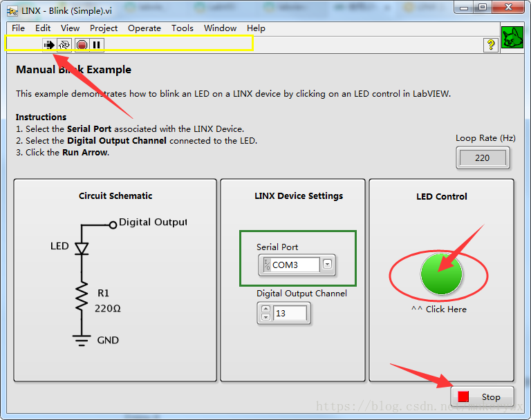
Task: Click the 'GND' label in schematic
Action: [108, 340]
